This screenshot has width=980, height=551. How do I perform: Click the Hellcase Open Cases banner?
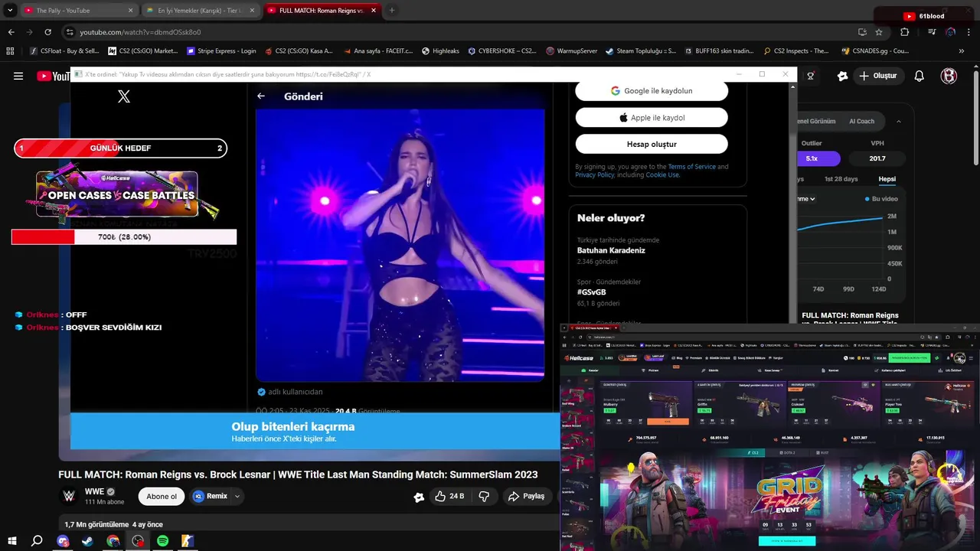pyautogui.click(x=116, y=194)
